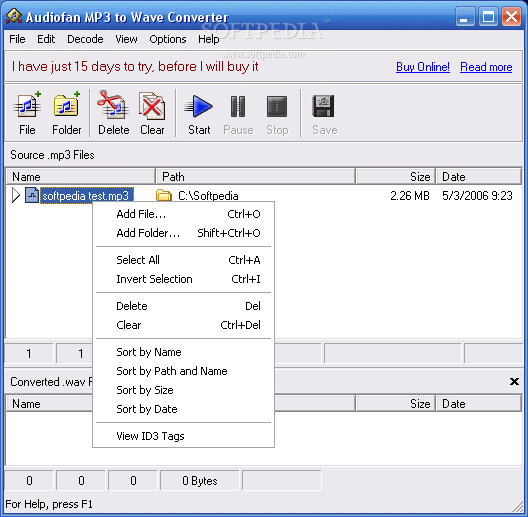The image size is (528, 517).
Task: Choose Delete in context menu
Action: tap(184, 306)
